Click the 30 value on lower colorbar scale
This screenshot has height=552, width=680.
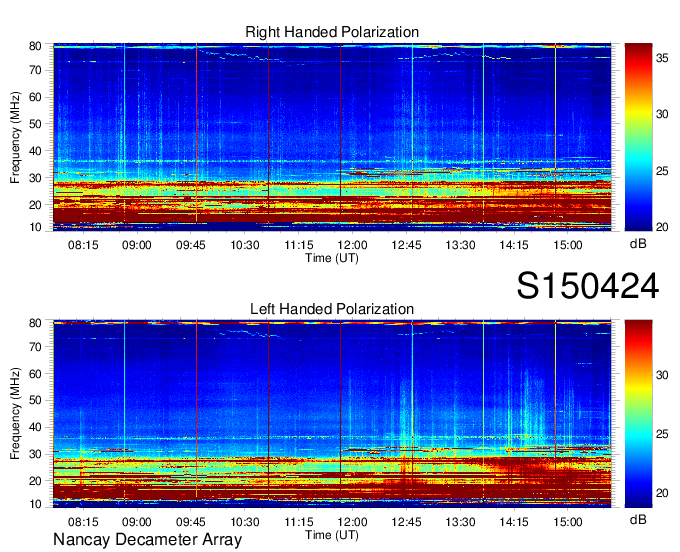pos(662,375)
